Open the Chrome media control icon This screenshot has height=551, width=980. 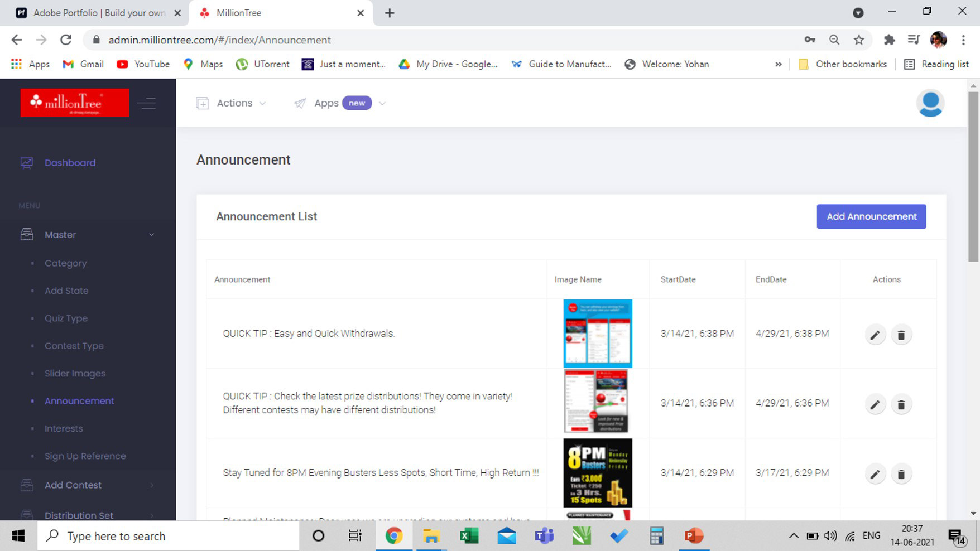click(x=914, y=40)
